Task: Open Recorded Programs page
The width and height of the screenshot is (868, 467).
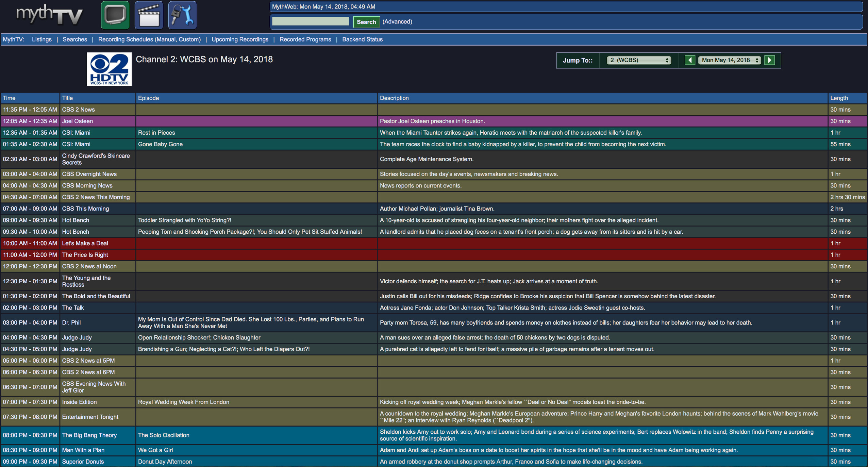Action: pyautogui.click(x=305, y=39)
